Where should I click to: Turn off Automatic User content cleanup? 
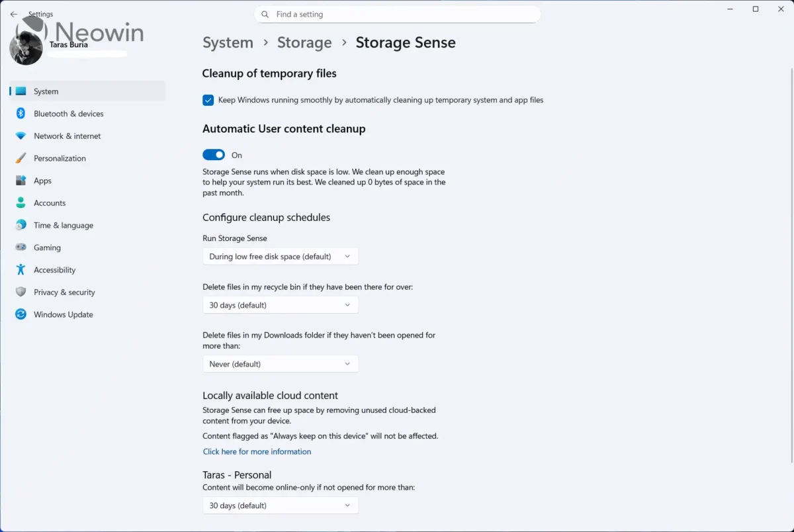click(x=213, y=154)
